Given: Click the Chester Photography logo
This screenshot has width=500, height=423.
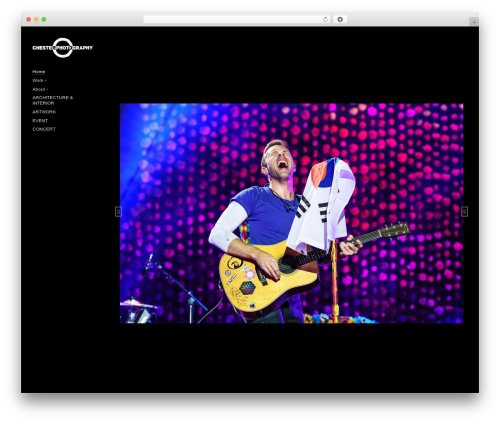Looking at the screenshot, I should coord(63,48).
